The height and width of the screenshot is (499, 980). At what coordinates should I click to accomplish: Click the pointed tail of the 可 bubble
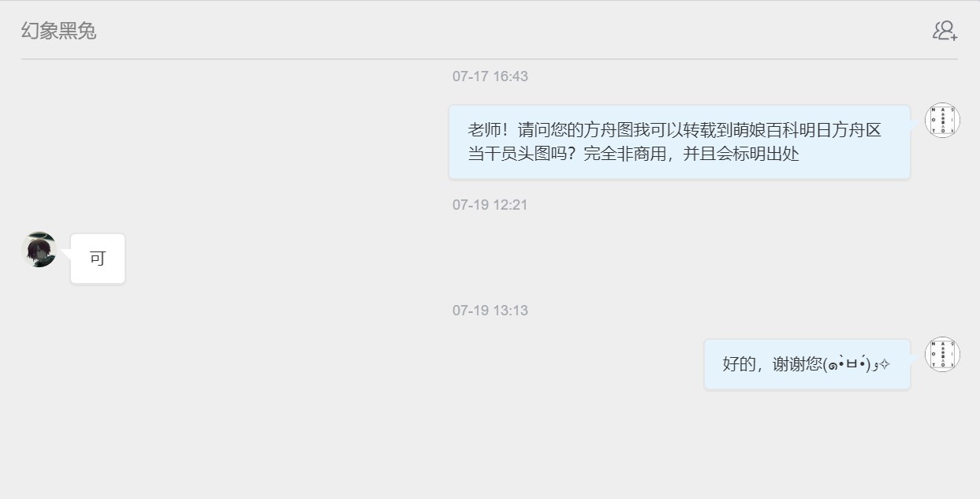(x=65, y=253)
